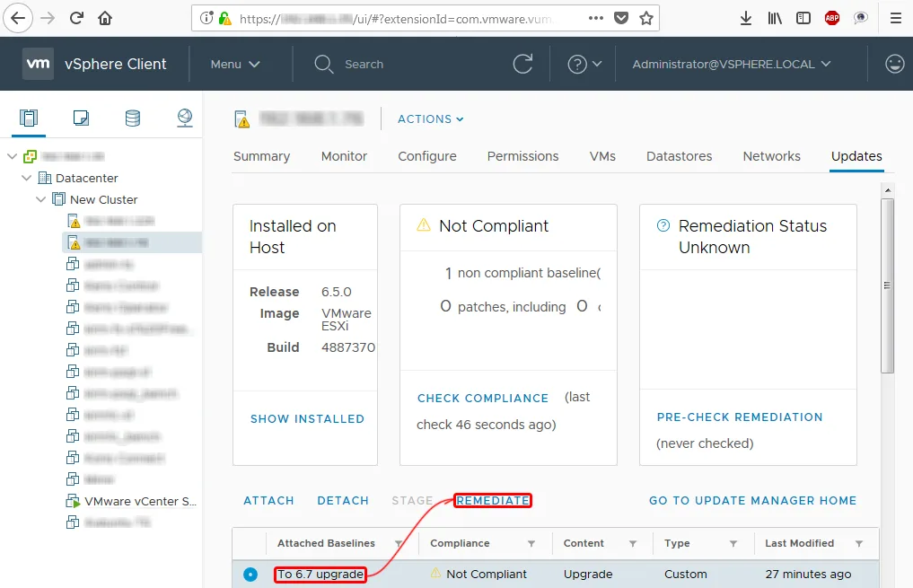Click the DETACH button
The image size is (913, 588).
point(343,501)
